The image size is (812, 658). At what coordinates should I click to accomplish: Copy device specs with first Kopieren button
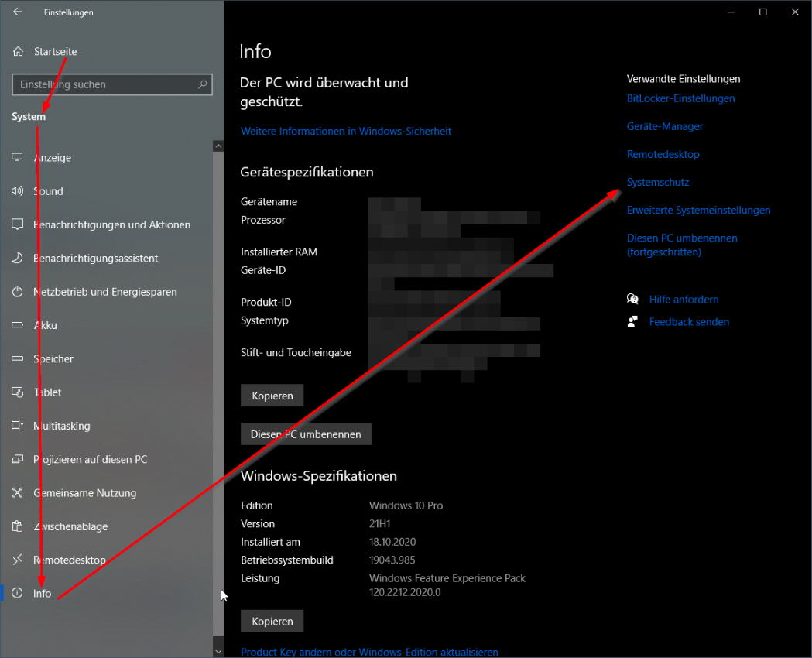pos(272,396)
